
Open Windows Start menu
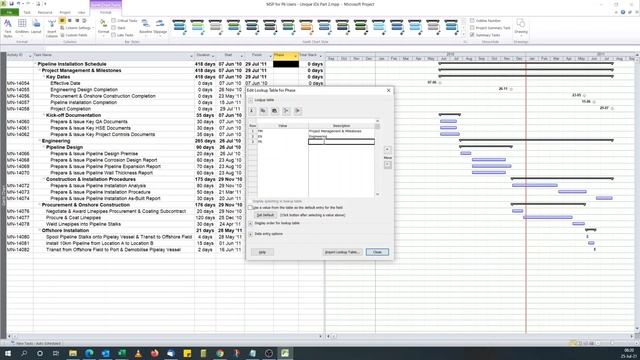pos(8,353)
